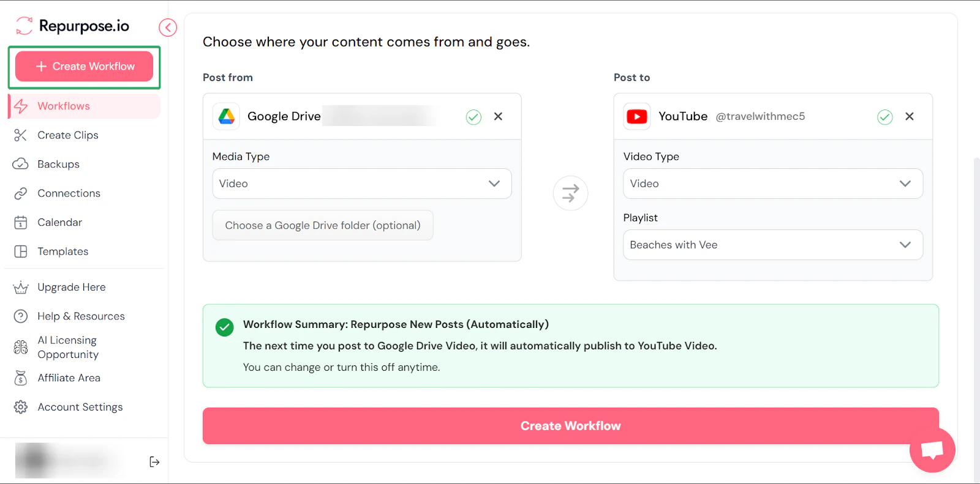Image resolution: width=980 pixels, height=484 pixels.
Task: Open AI Licensing Opportunity
Action: 67,347
